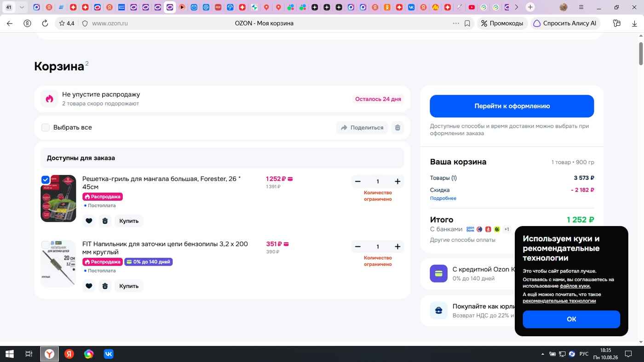Go back to the previous page

pyautogui.click(x=10, y=23)
